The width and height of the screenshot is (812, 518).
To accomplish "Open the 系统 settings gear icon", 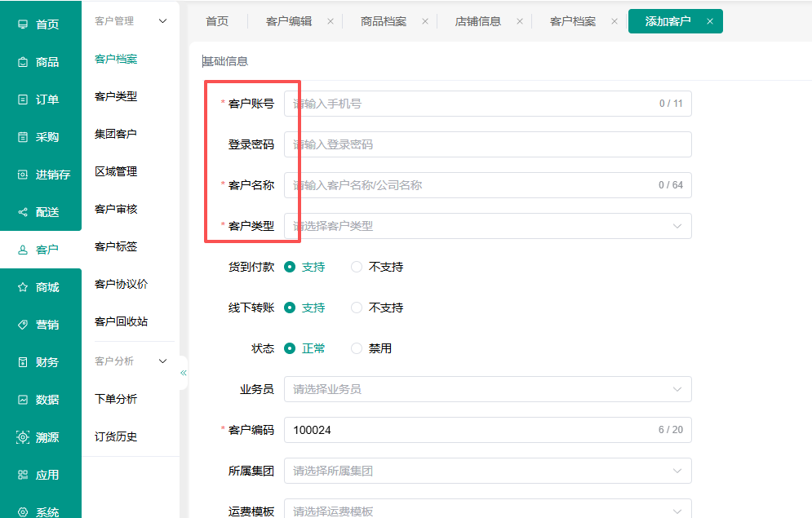I will coord(23,512).
